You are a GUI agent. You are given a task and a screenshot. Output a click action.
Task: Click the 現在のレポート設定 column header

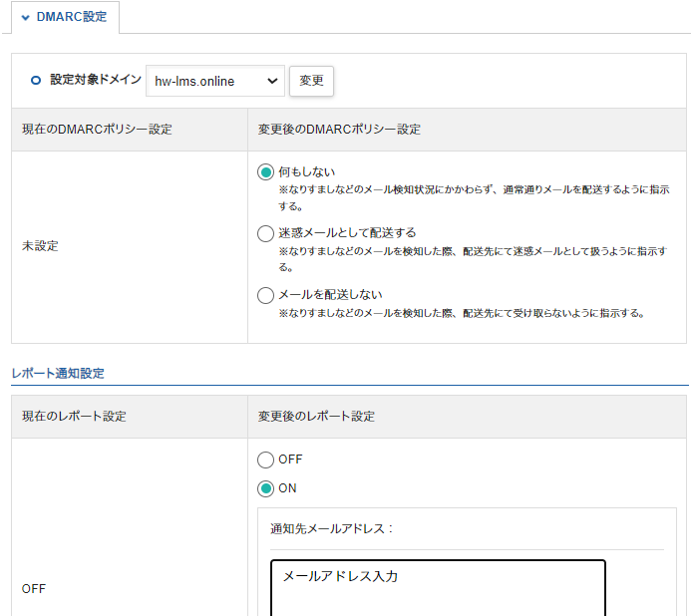click(74, 416)
